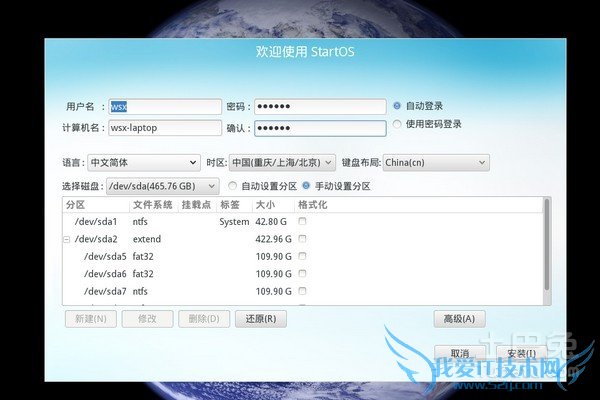Click the 标签 column header

[x=234, y=205]
